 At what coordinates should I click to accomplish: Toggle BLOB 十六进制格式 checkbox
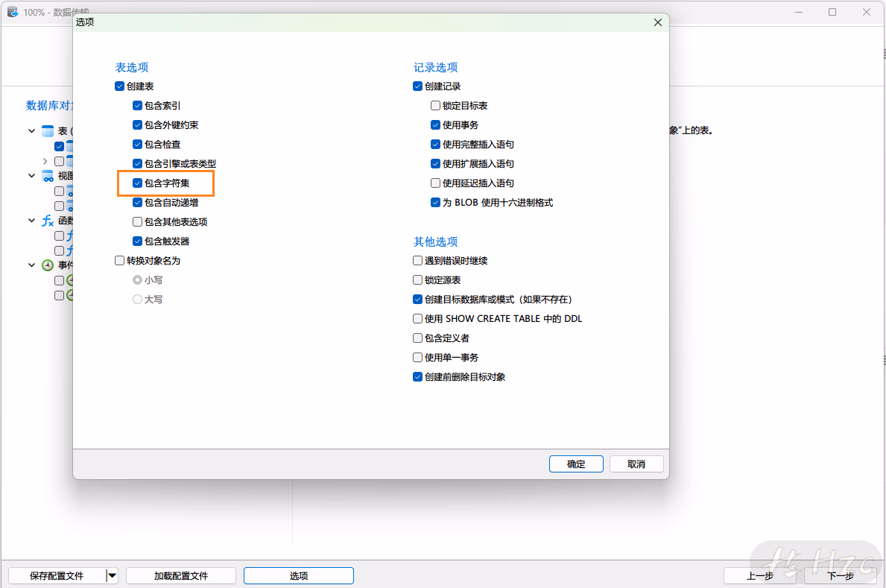coord(435,203)
